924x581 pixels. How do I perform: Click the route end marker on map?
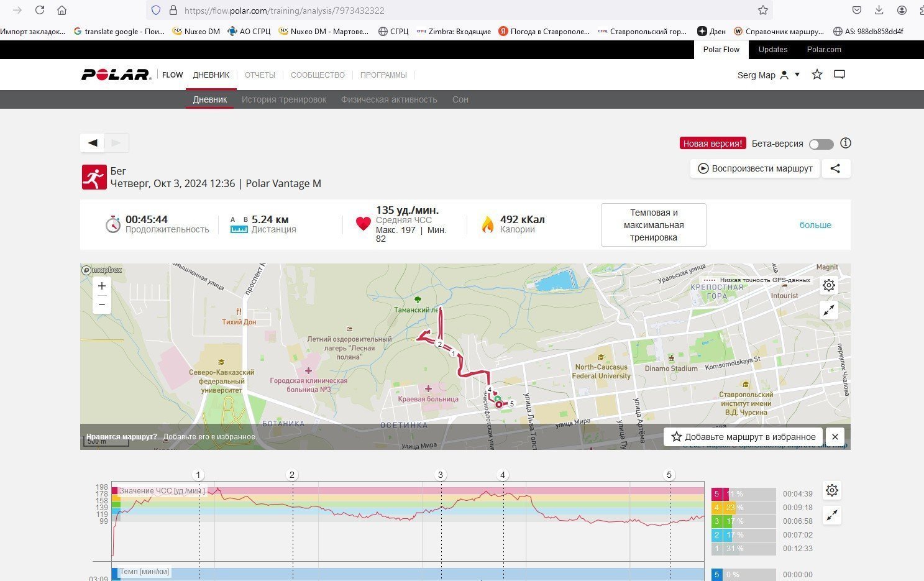(x=498, y=405)
